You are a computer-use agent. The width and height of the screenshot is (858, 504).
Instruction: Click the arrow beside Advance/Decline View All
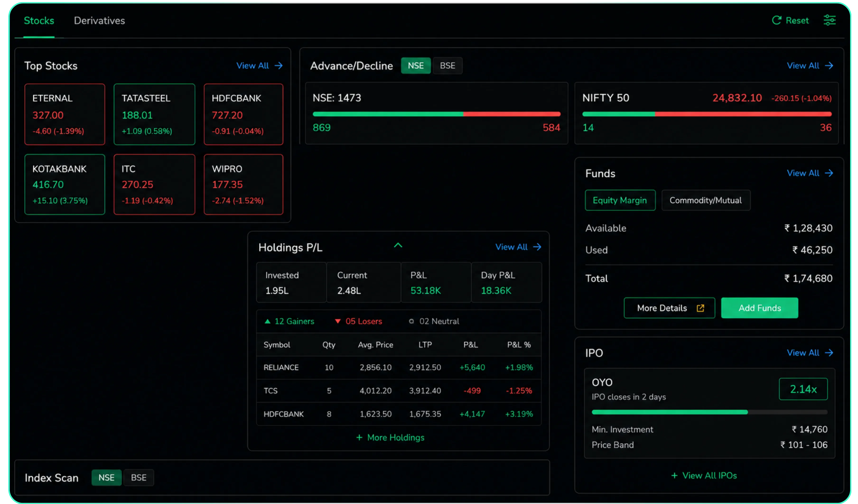click(x=829, y=66)
